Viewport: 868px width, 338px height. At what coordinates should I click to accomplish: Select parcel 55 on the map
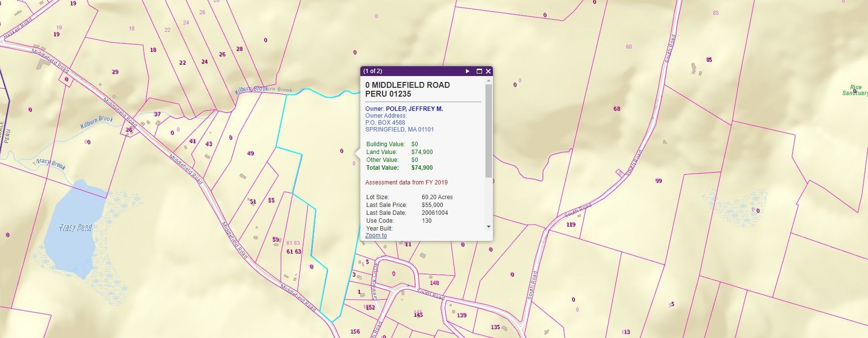(x=271, y=201)
